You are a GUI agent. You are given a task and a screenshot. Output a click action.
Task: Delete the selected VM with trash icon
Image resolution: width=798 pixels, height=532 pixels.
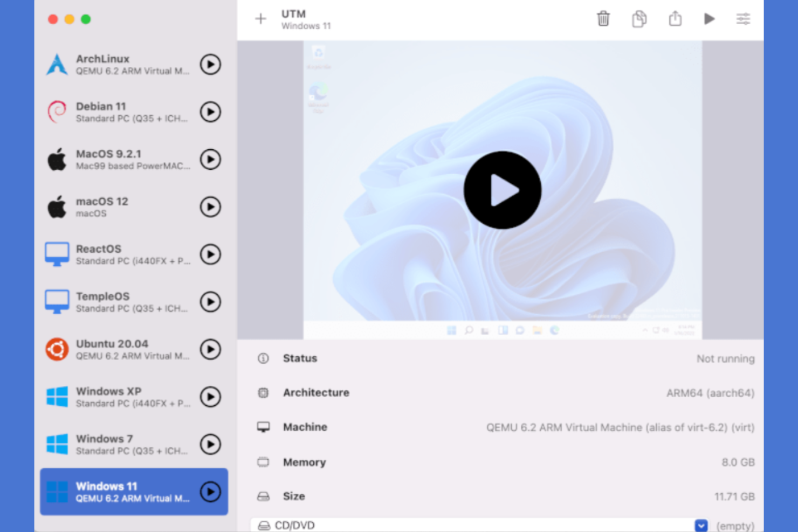coord(603,19)
